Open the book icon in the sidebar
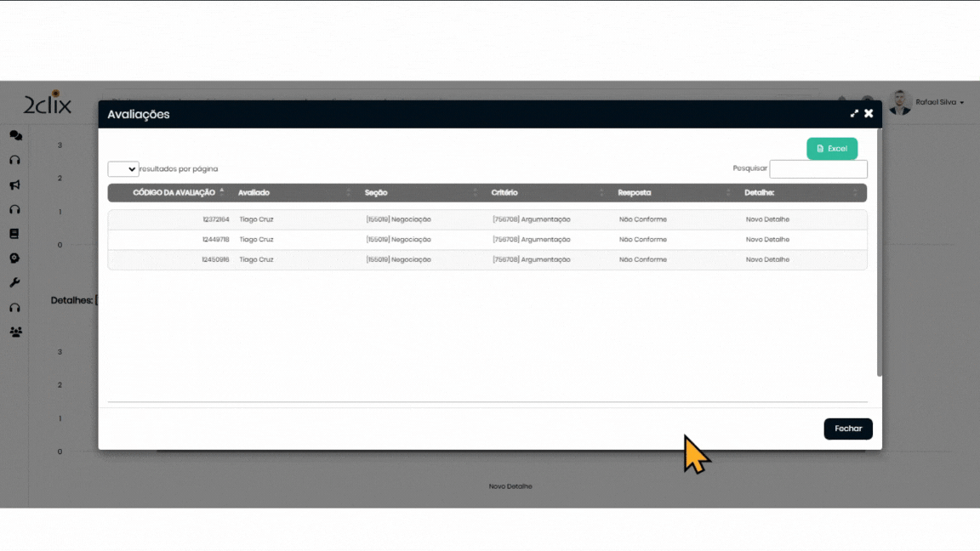Screen dimensions: 980x551 (x=14, y=234)
